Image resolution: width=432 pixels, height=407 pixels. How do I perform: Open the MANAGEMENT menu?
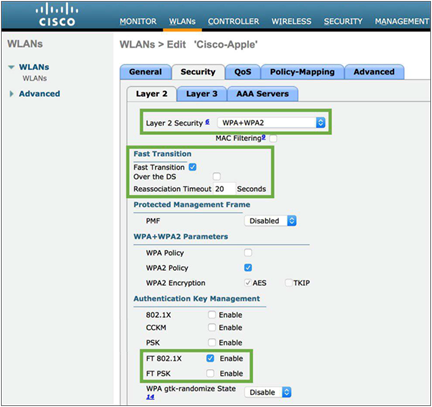[x=402, y=21]
